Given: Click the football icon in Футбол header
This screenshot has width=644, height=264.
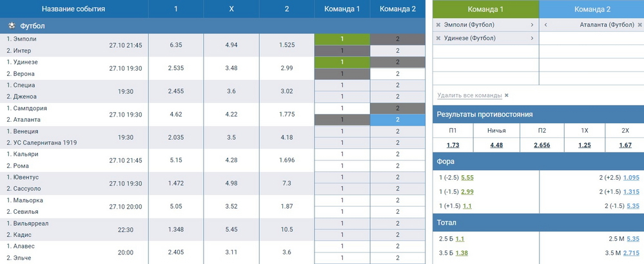Looking at the screenshot, I should click(x=12, y=26).
